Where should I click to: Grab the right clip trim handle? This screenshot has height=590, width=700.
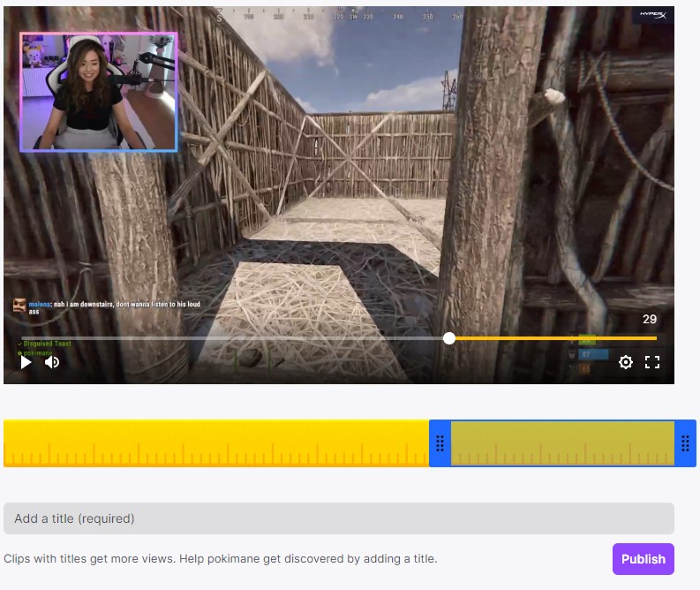(x=685, y=443)
